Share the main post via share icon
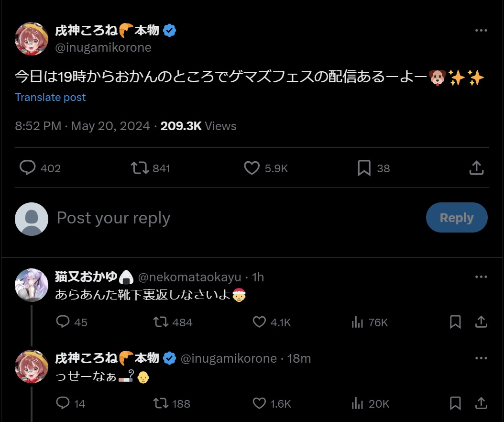The image size is (504, 422). (x=476, y=168)
